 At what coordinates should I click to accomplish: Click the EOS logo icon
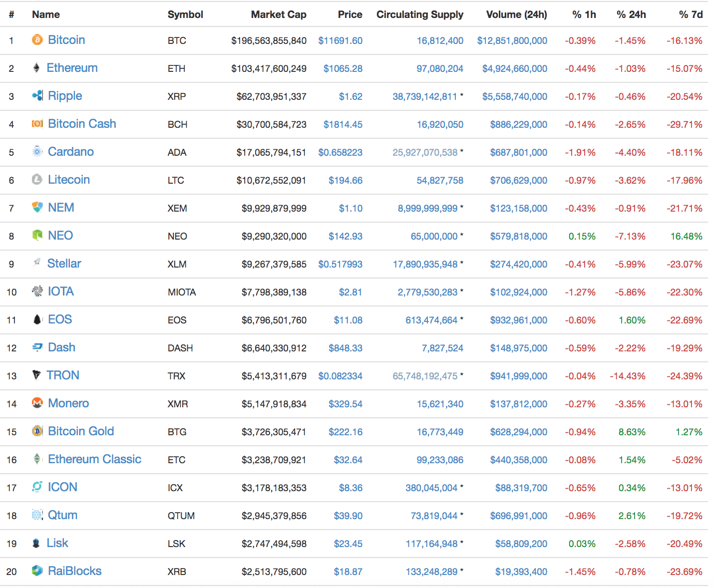(x=37, y=319)
